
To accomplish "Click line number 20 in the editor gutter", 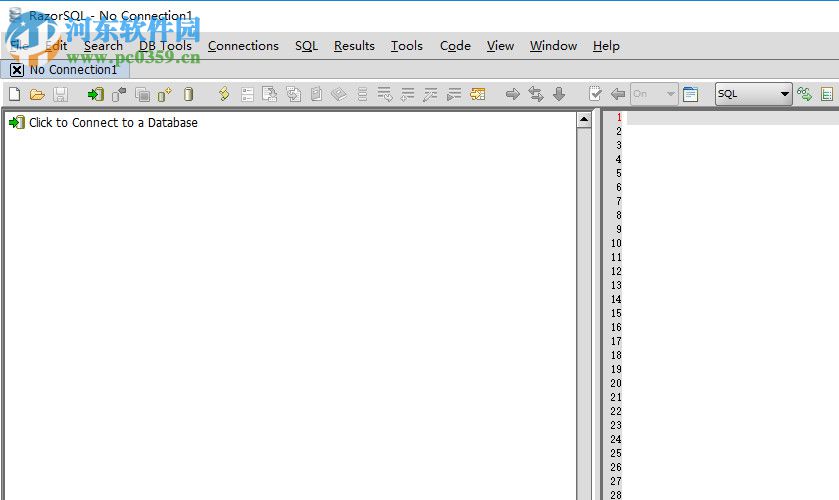I will pyautogui.click(x=616, y=384).
